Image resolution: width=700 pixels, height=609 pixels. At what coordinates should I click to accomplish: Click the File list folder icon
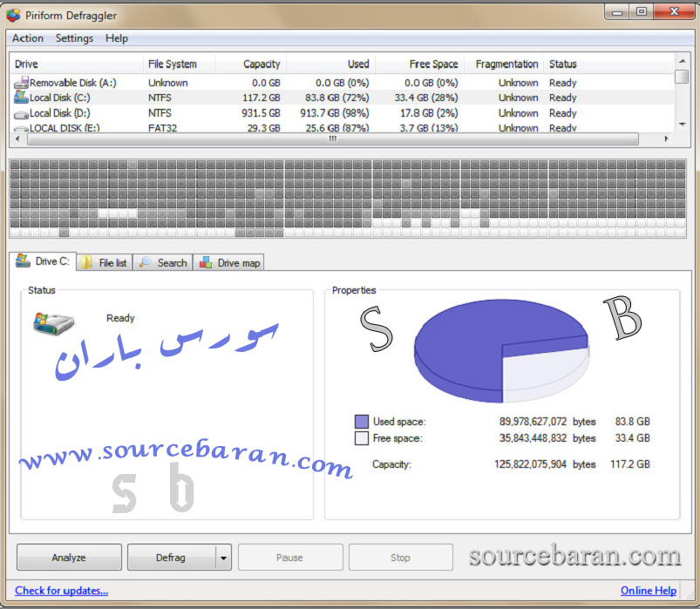86,262
